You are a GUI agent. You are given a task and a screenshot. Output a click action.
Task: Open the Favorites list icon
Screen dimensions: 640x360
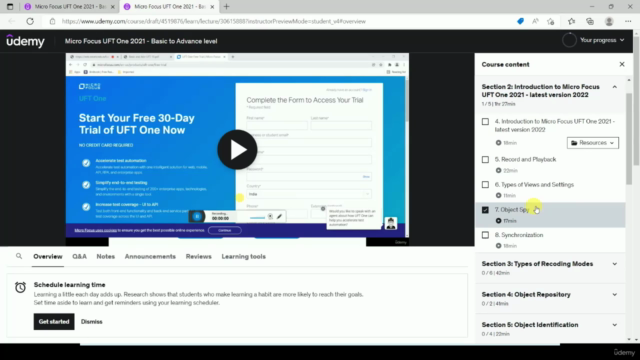click(571, 21)
